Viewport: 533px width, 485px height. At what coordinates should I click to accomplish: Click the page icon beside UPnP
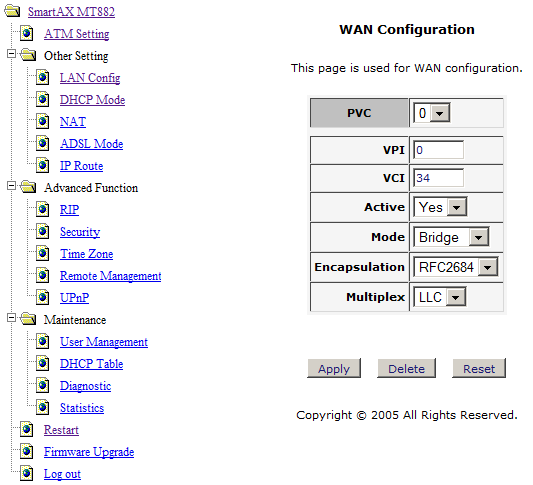pyautogui.click(x=43, y=297)
